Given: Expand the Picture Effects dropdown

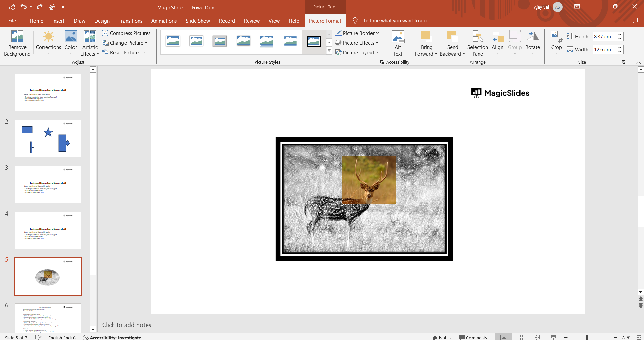Looking at the screenshot, I should click(377, 43).
